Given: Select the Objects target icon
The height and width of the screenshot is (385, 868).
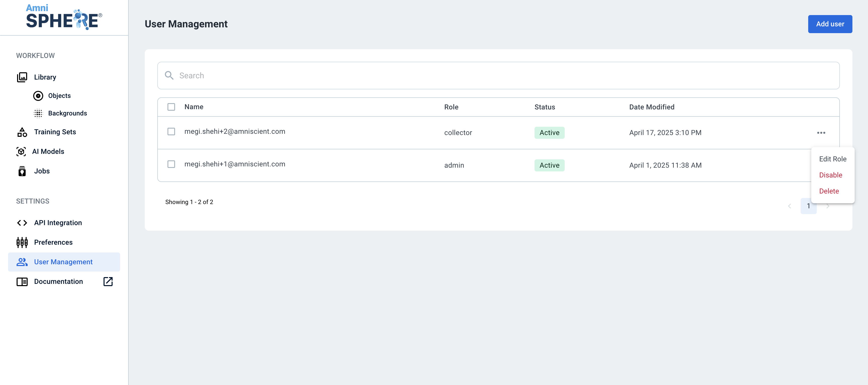Looking at the screenshot, I should (x=38, y=96).
